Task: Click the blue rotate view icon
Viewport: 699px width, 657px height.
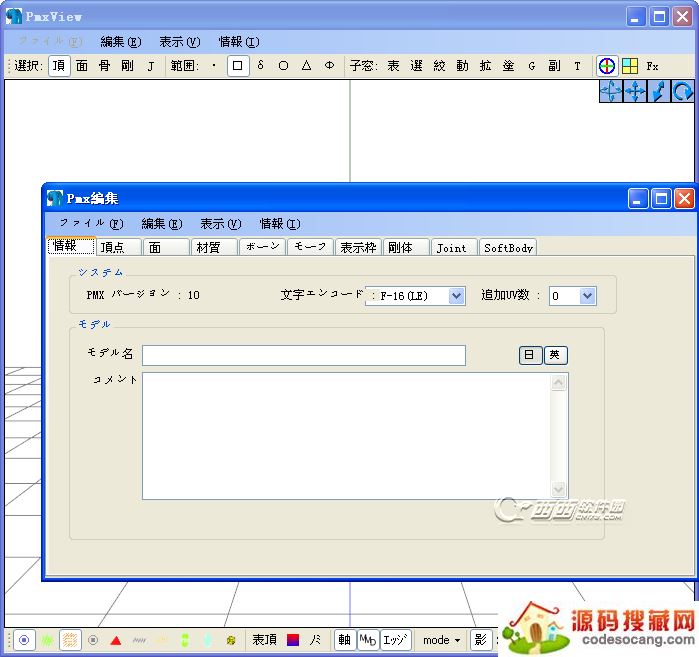Action: 683,91
